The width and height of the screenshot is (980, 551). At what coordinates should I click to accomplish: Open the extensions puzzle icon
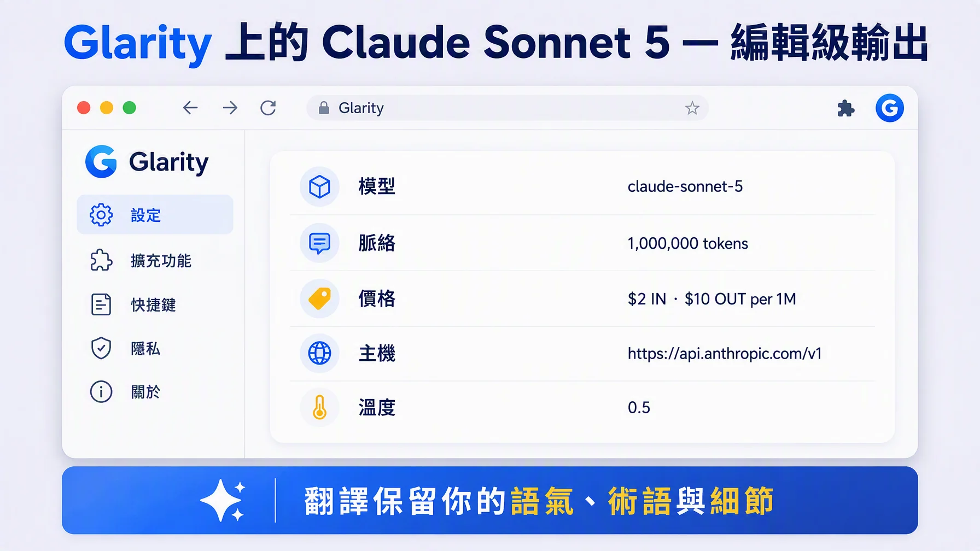pos(845,108)
